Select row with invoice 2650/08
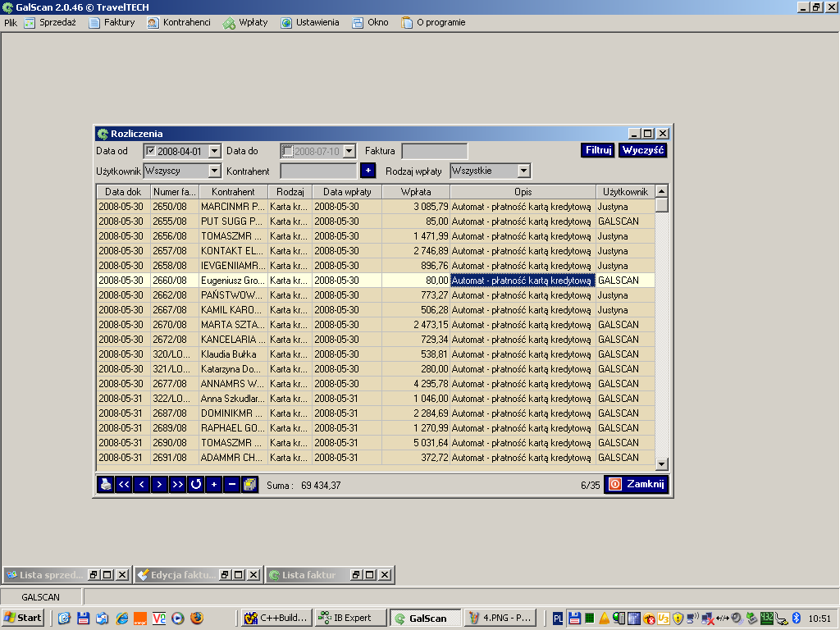Screen dimensions: 840x630 (376, 207)
